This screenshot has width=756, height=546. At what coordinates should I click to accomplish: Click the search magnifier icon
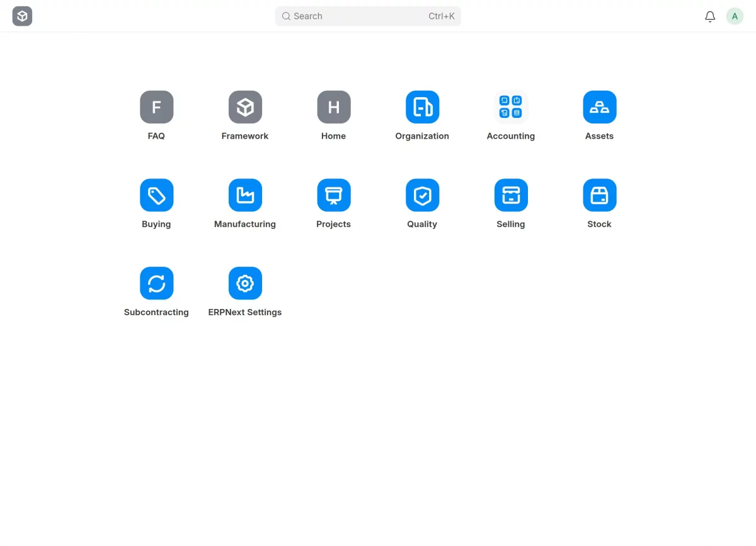pos(286,16)
